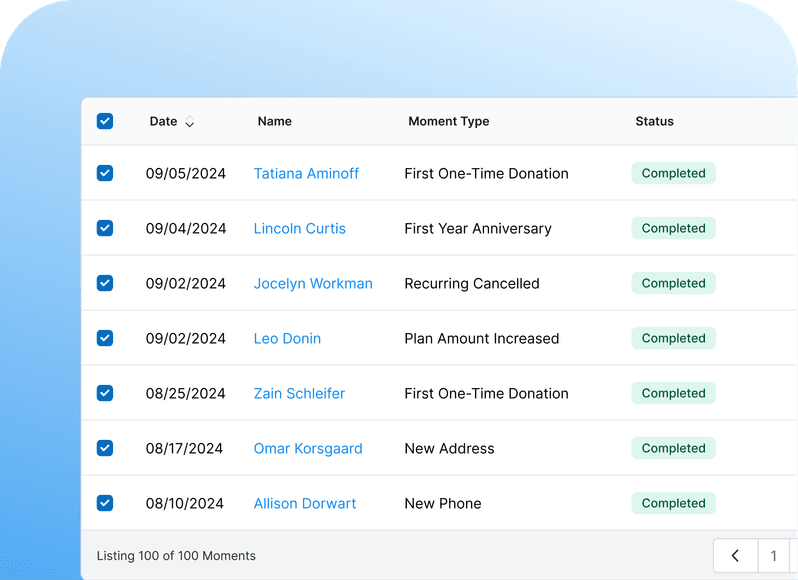Click New Address moment type
The height and width of the screenshot is (580, 798).
449,448
